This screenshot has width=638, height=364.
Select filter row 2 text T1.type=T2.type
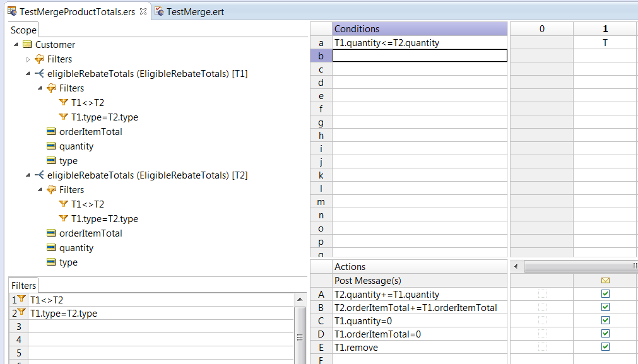click(x=64, y=313)
